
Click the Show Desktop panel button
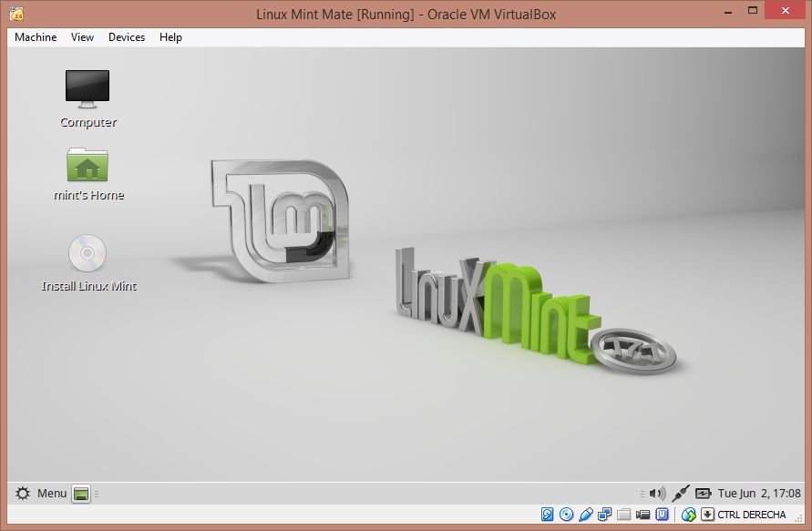point(81,494)
